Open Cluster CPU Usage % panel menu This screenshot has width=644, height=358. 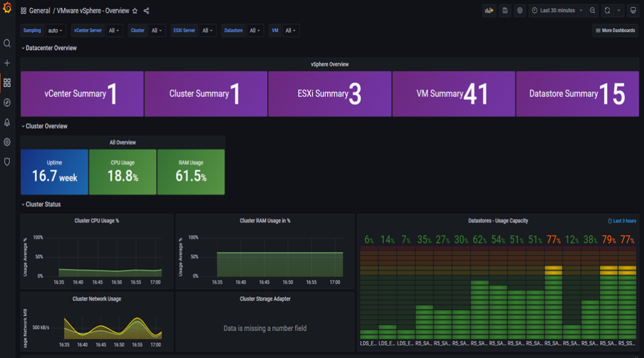point(96,221)
